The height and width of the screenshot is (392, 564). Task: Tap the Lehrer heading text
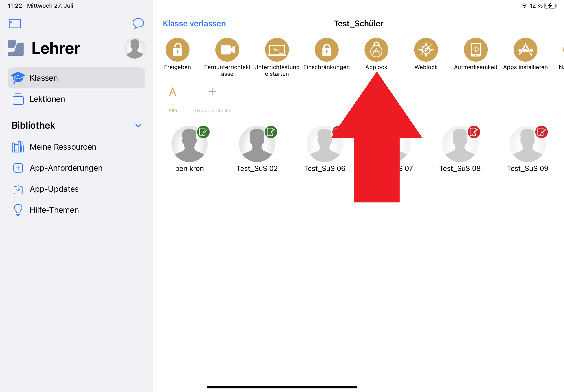click(56, 48)
